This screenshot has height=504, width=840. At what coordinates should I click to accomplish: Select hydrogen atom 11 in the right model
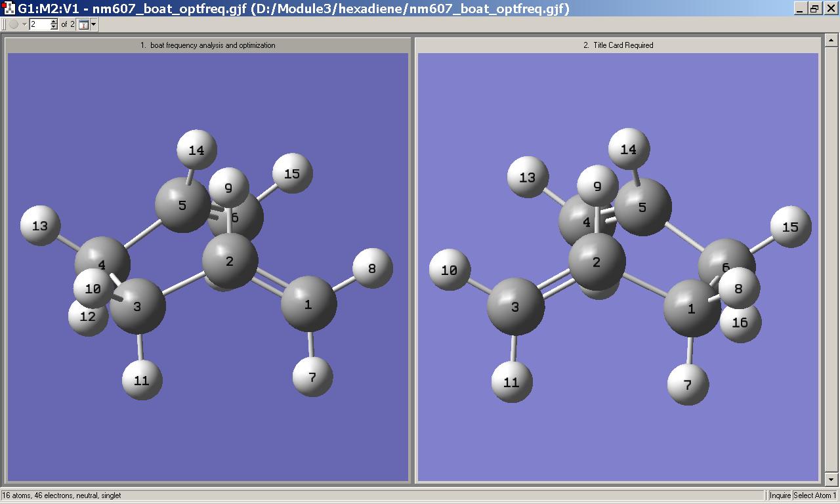pos(512,382)
